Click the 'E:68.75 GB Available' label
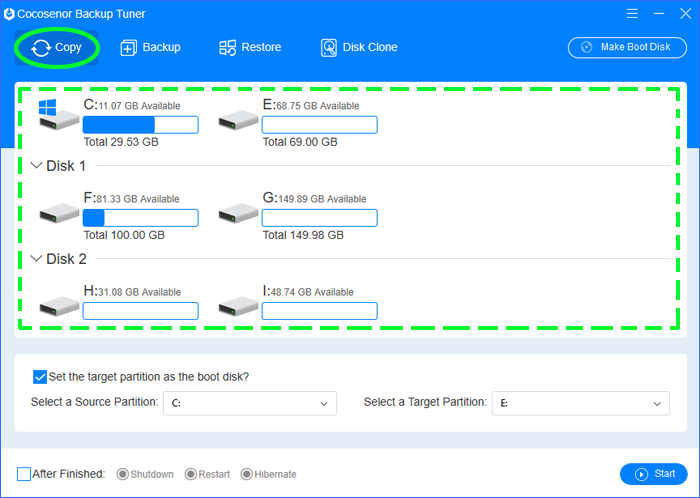Screen dimensions: 700x498 (x=311, y=105)
